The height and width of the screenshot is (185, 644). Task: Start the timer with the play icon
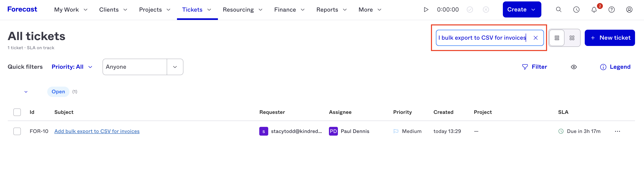(x=426, y=10)
